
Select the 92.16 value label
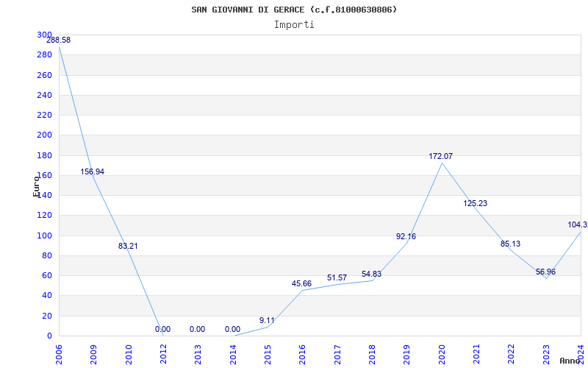[x=406, y=236]
